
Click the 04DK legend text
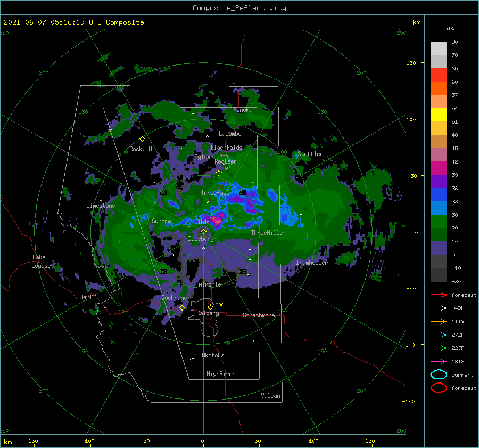[458, 308]
